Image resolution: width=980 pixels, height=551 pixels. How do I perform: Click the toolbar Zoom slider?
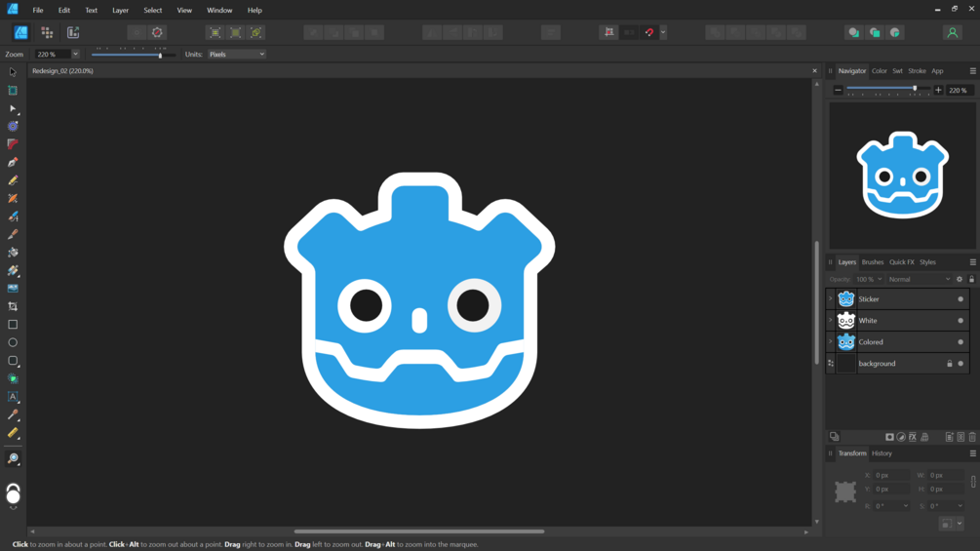pyautogui.click(x=134, y=55)
